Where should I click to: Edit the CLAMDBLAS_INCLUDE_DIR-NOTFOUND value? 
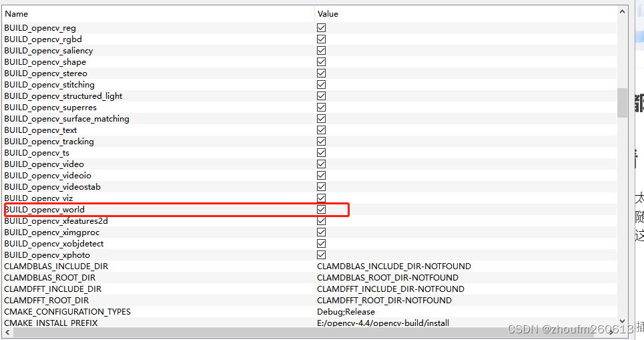click(x=394, y=267)
